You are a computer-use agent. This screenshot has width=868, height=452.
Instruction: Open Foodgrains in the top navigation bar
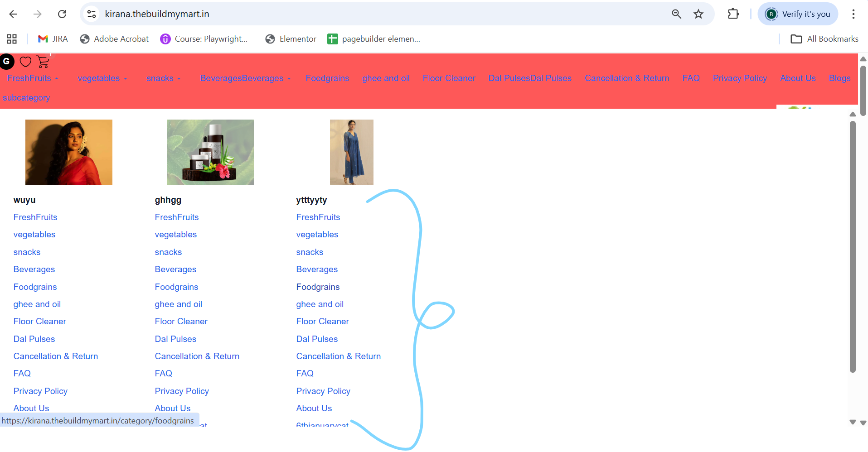pyautogui.click(x=327, y=78)
